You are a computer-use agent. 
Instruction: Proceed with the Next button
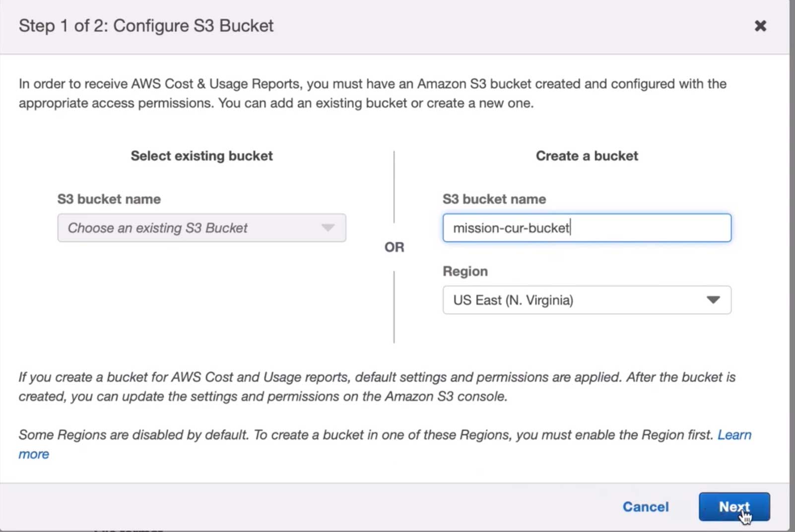[x=733, y=507]
